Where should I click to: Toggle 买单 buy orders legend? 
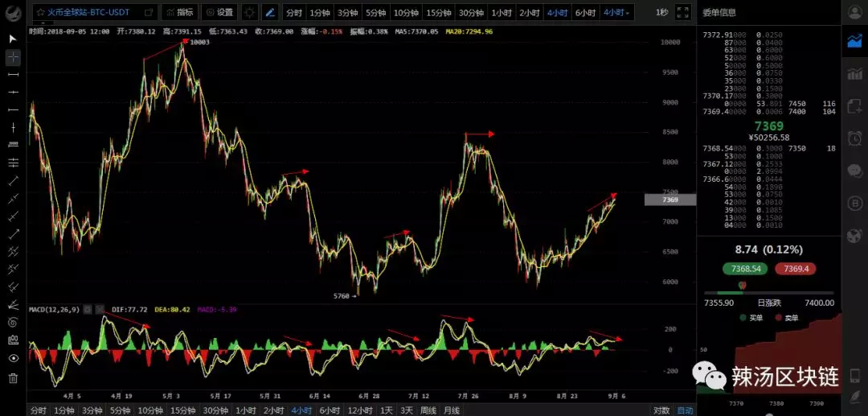tap(751, 318)
